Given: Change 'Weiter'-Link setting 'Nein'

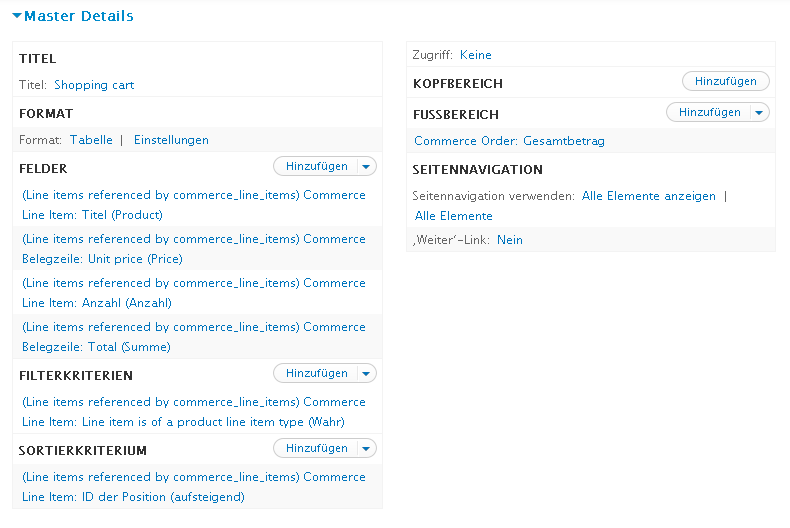Looking at the screenshot, I should coord(510,240).
